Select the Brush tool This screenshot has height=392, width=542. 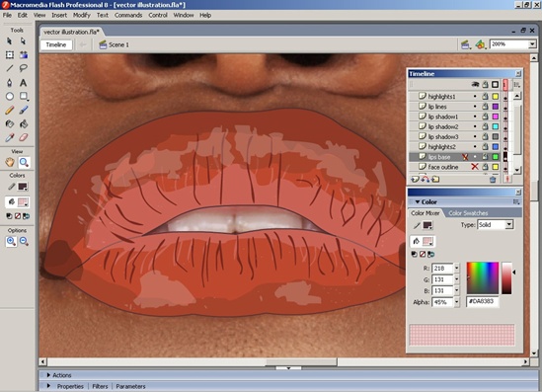click(23, 111)
